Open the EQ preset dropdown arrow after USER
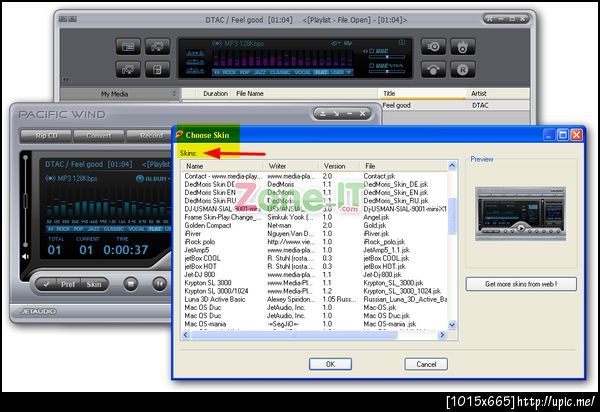This screenshot has height=412, width=600. pyautogui.click(x=349, y=72)
